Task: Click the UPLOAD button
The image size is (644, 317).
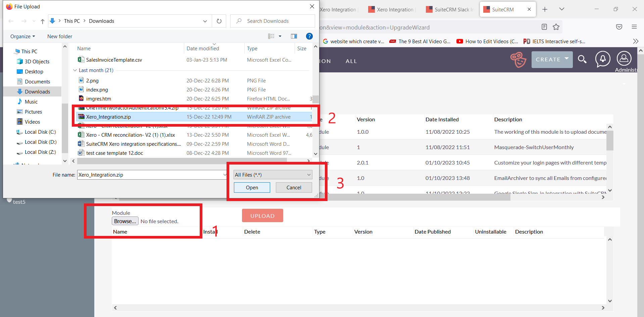Action: pyautogui.click(x=262, y=215)
